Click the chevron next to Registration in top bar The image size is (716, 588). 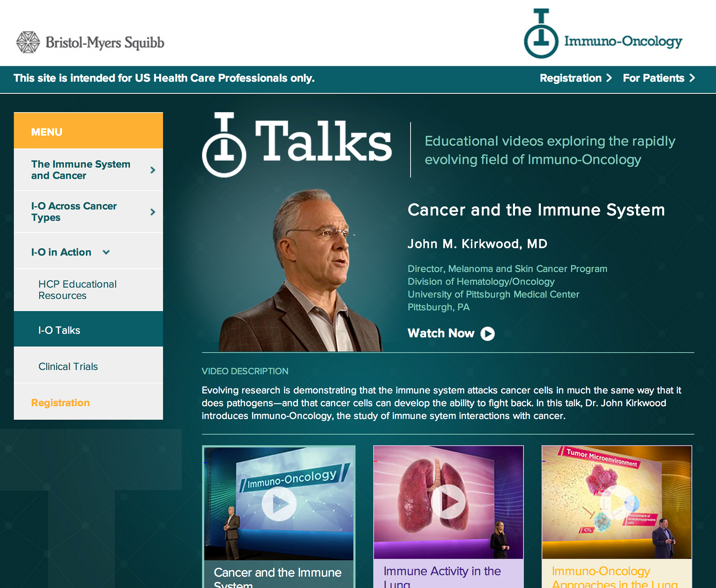[609, 78]
